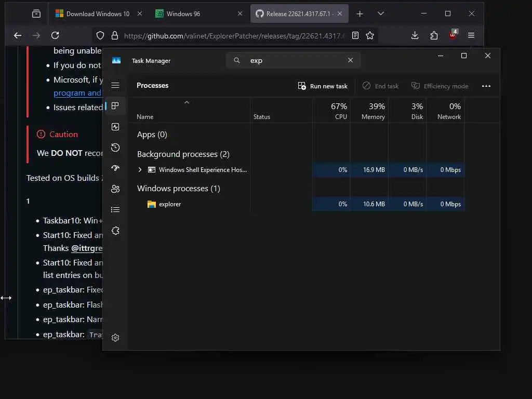Sort by Network column
Screen dimensions: 532x399
tap(446, 111)
